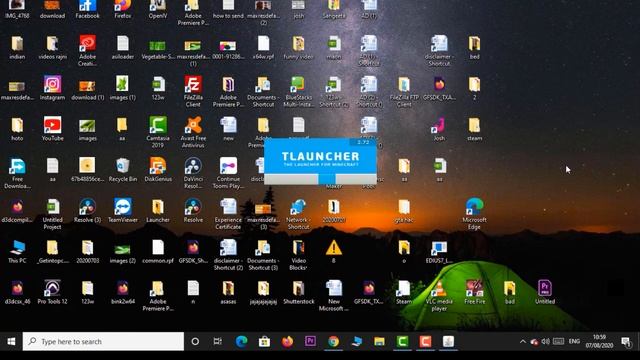The width and height of the screenshot is (640, 360).
Task: Launch VLC media player desktop icon
Action: [439, 295]
